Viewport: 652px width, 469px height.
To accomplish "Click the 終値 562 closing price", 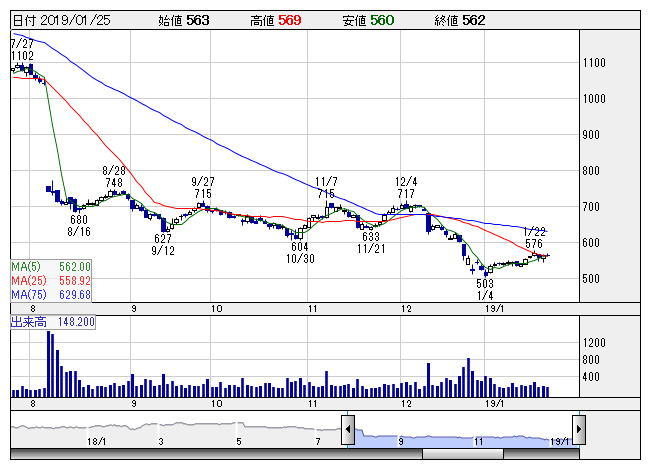I will click(459, 20).
